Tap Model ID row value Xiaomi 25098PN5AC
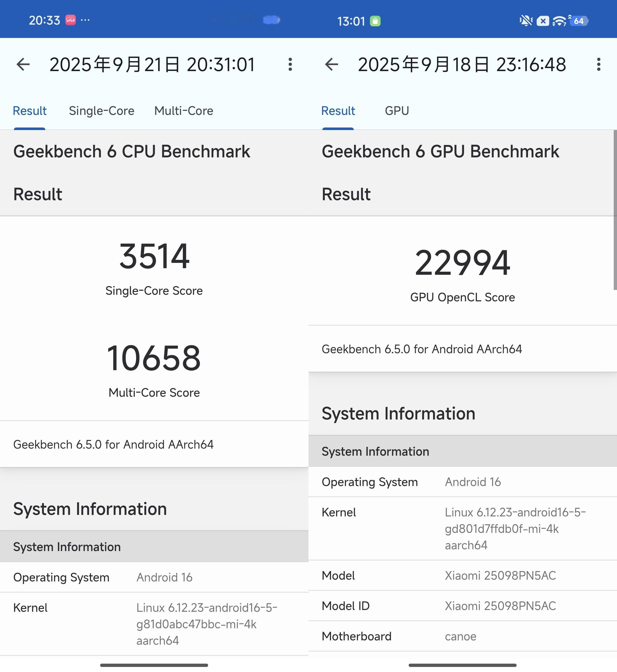The image size is (617, 672). point(500,606)
